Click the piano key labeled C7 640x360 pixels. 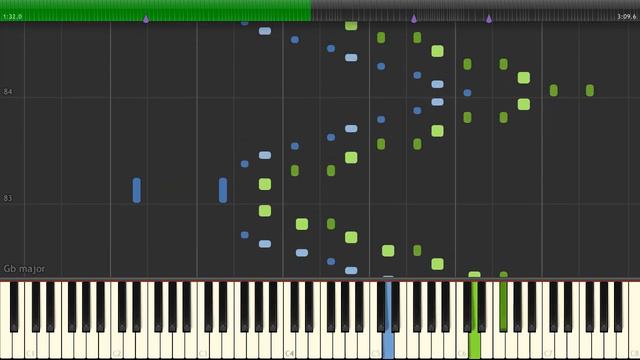click(548, 345)
